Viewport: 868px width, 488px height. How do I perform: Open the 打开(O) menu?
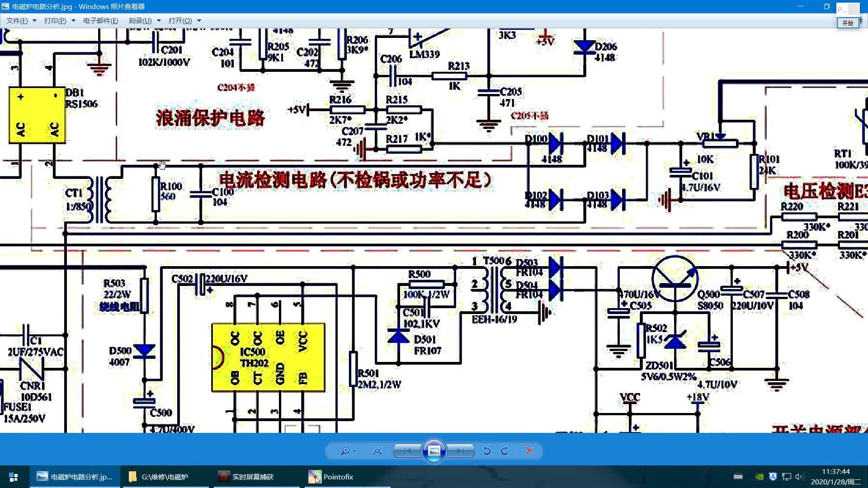coord(180,21)
